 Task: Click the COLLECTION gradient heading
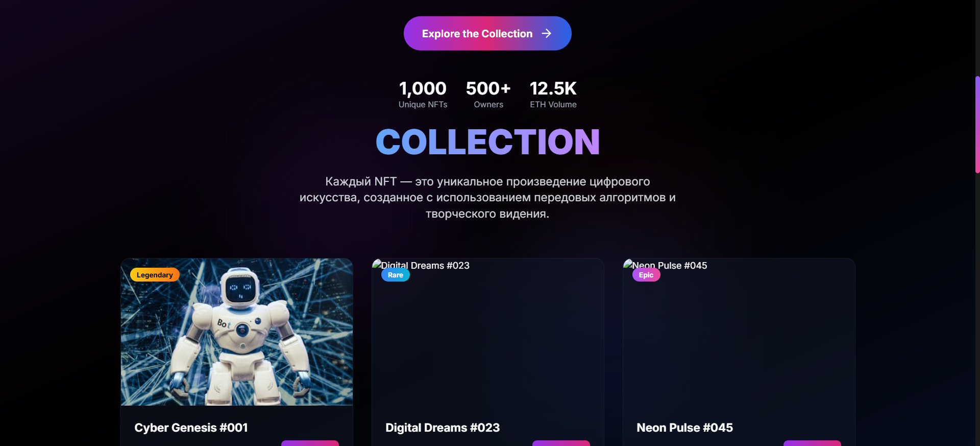click(487, 142)
